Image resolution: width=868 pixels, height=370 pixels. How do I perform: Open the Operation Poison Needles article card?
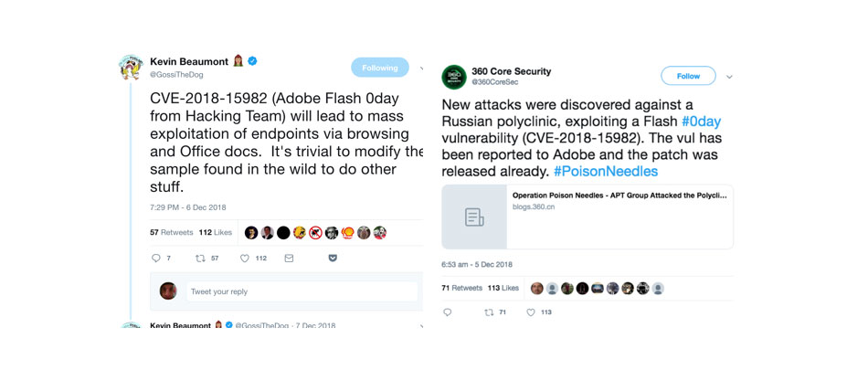point(587,217)
